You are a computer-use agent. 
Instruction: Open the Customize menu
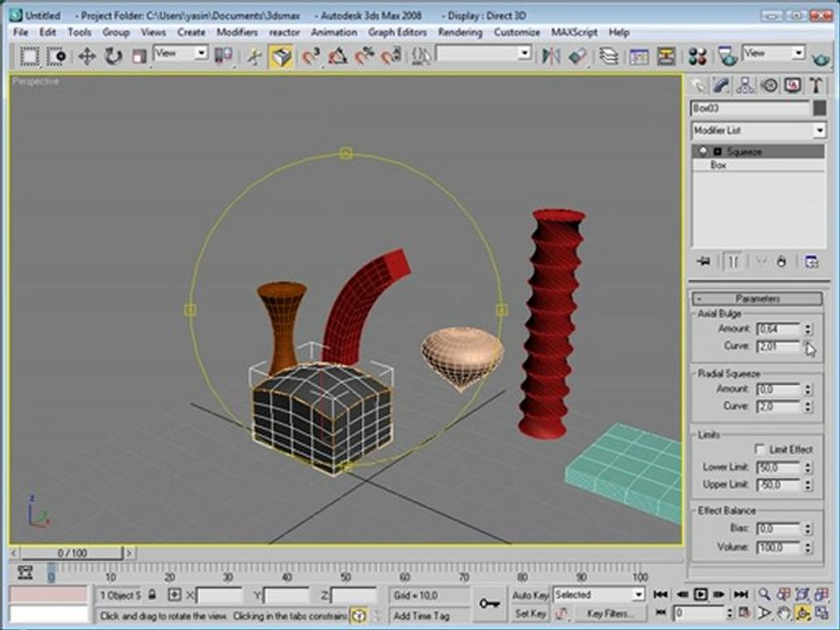pos(516,32)
